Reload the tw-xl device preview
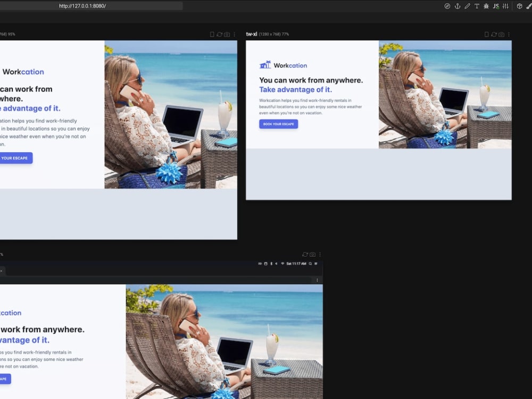532x399 pixels. [x=494, y=34]
